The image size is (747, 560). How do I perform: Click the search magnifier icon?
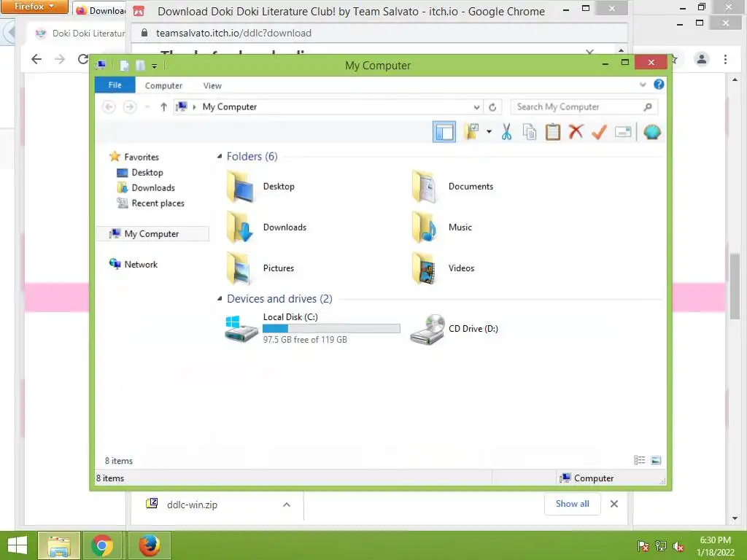(x=648, y=107)
